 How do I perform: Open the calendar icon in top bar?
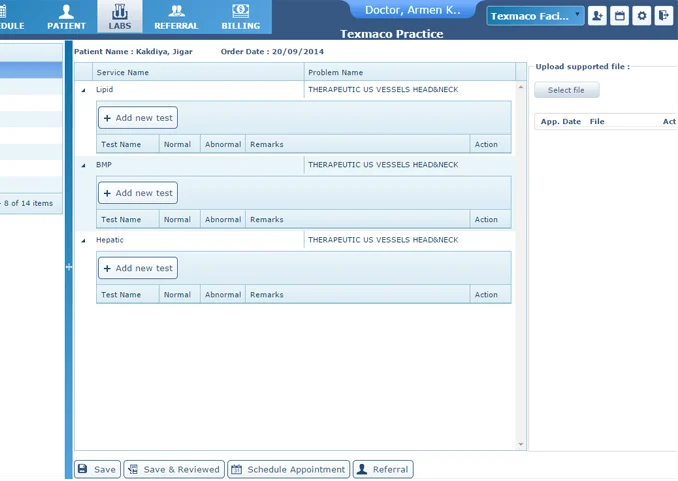(620, 16)
